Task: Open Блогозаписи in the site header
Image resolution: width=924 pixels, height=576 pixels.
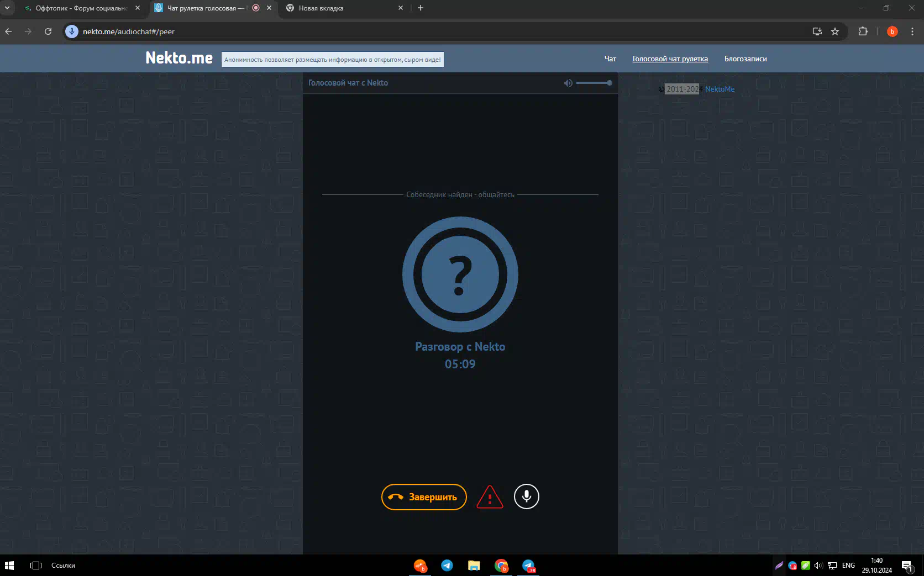Action: click(x=746, y=59)
